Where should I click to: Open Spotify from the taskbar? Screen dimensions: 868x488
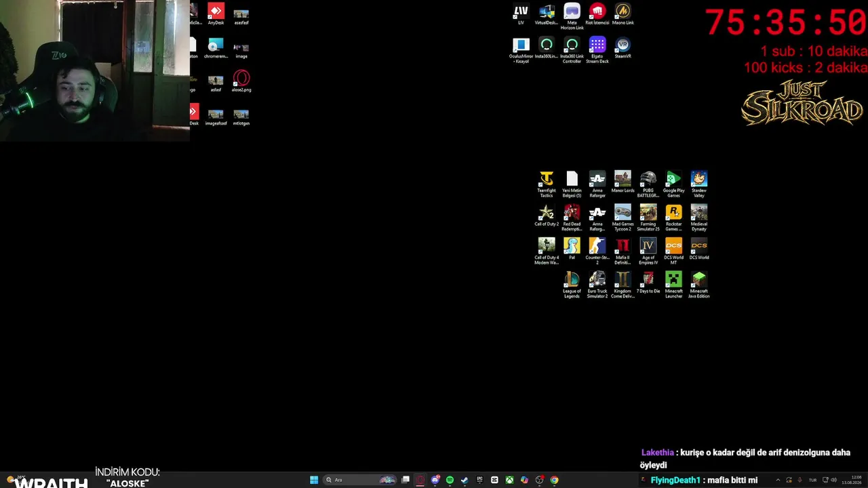coord(450,480)
